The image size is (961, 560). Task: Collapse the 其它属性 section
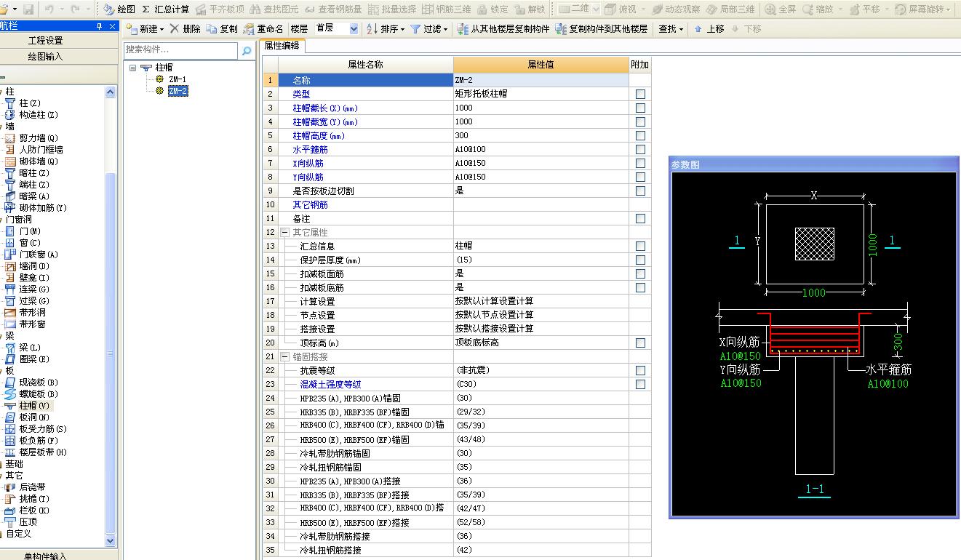pos(285,232)
